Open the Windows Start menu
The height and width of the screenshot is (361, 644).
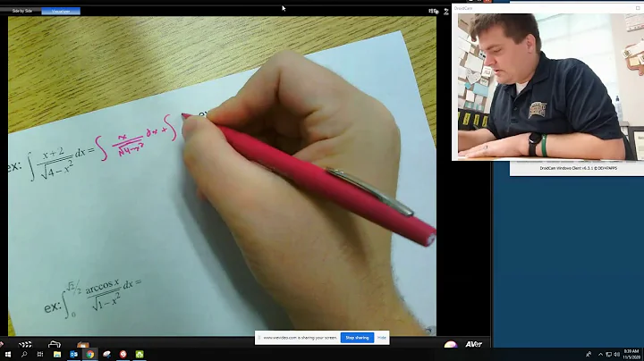pos(8,355)
